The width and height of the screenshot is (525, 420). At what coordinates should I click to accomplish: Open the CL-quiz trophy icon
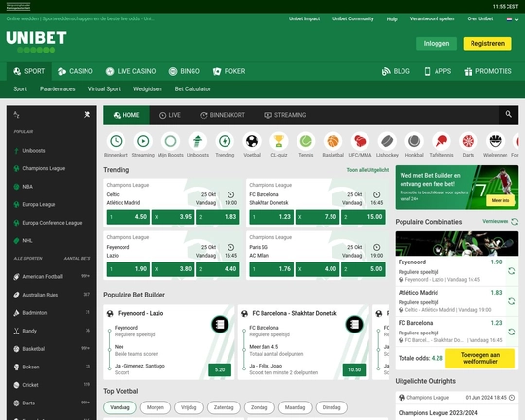(x=279, y=141)
